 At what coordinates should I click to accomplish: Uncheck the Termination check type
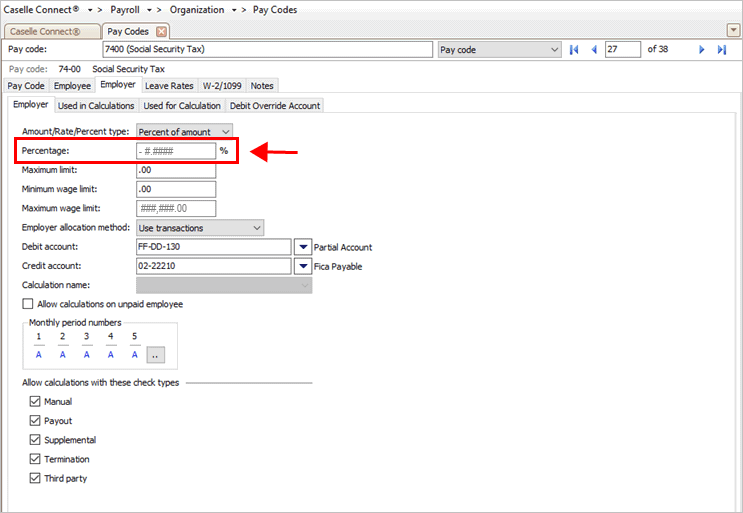[35, 459]
